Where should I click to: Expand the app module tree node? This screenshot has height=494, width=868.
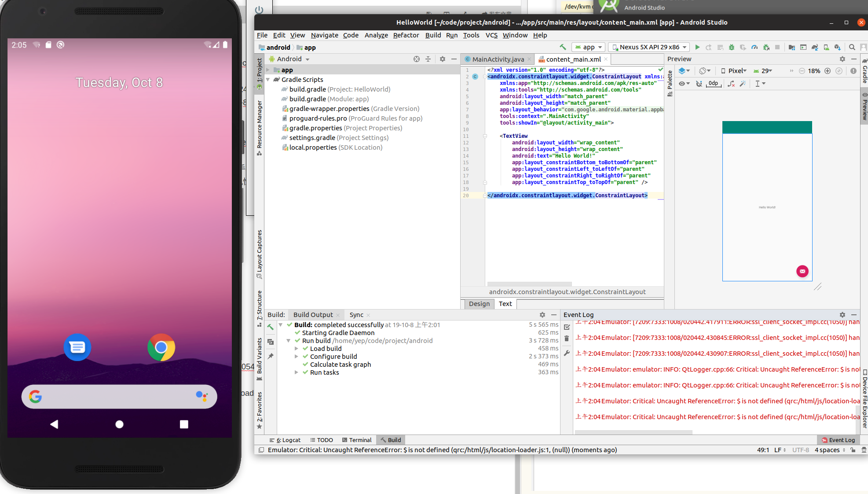coord(268,70)
